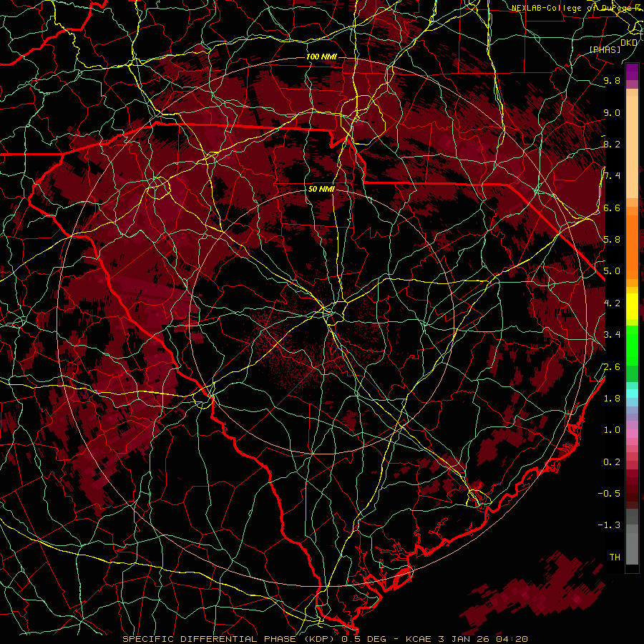644x644 pixels.
Task: Pick the bright green segment of the color bar
Action: pyautogui.click(x=632, y=345)
